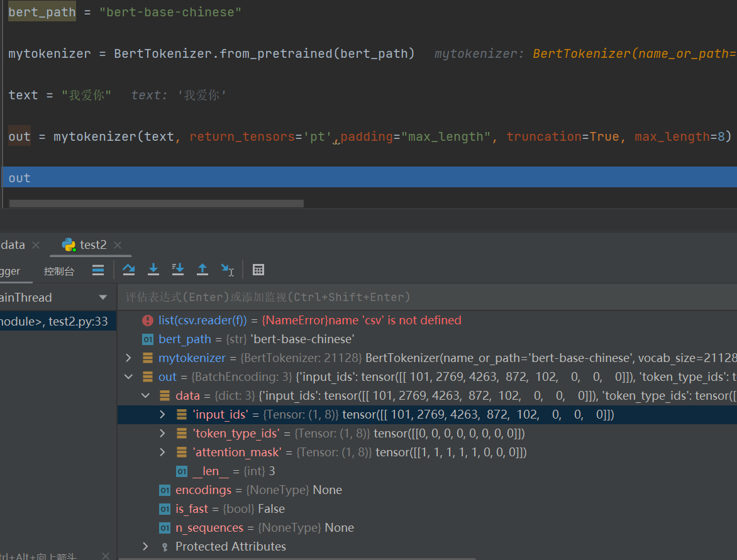Click BertTokenizer.from_pretrained in the code

223,53
